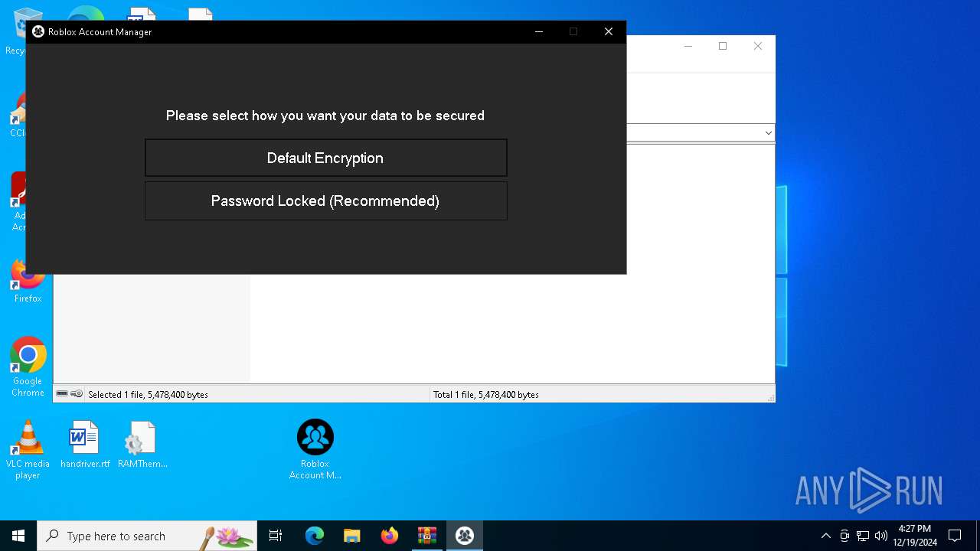Select Google Chrome desktop icon
Image resolution: width=980 pixels, height=551 pixels.
tap(28, 367)
